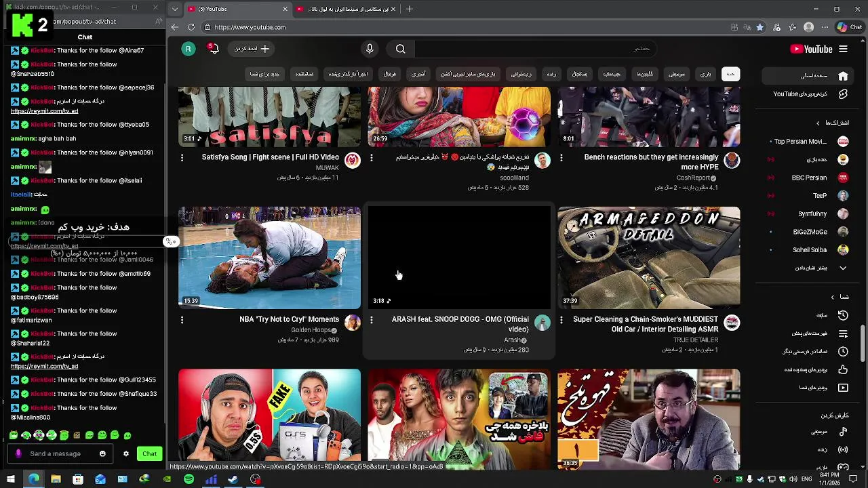Open the browser profile icon
This screenshot has height=488, width=868.
click(808, 27)
